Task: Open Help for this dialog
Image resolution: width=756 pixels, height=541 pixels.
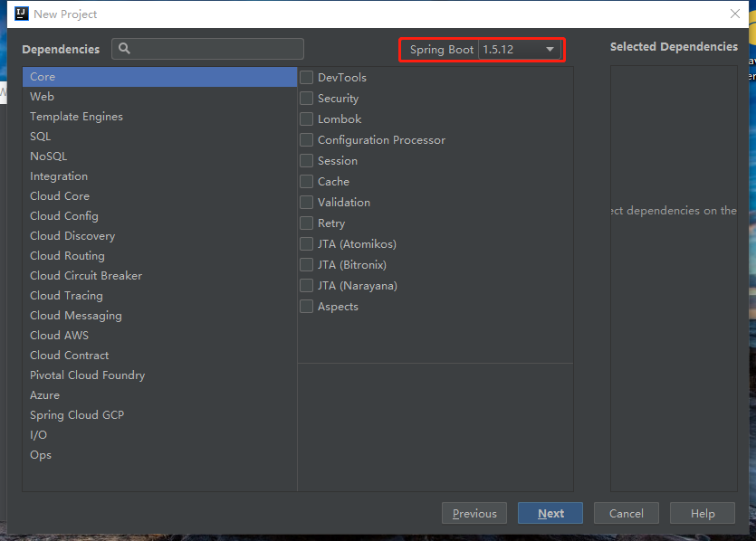Action: (x=703, y=513)
